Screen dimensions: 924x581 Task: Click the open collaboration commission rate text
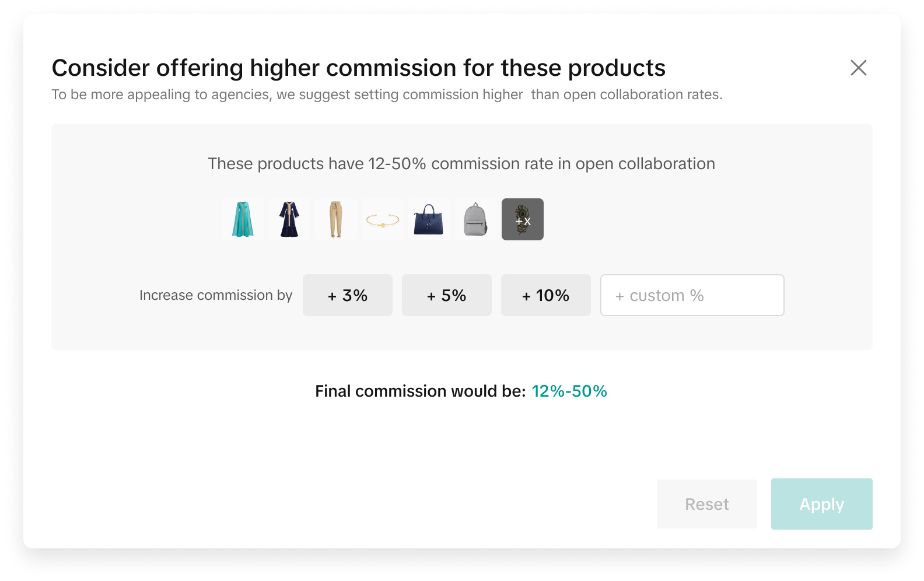point(461,164)
